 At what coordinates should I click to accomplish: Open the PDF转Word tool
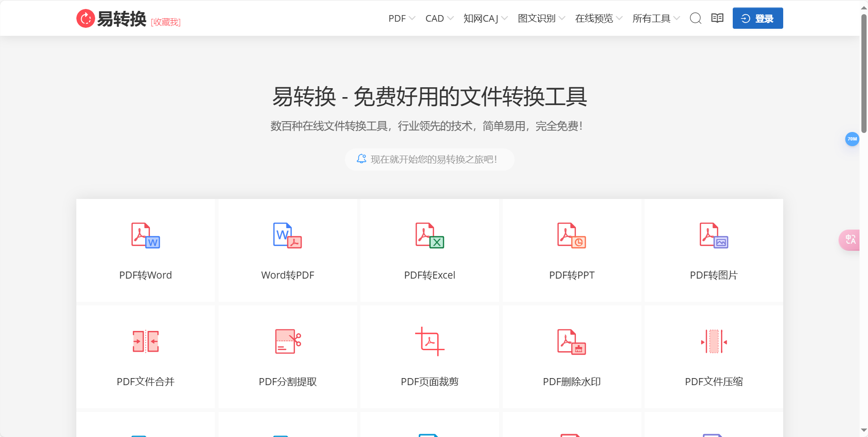point(145,250)
